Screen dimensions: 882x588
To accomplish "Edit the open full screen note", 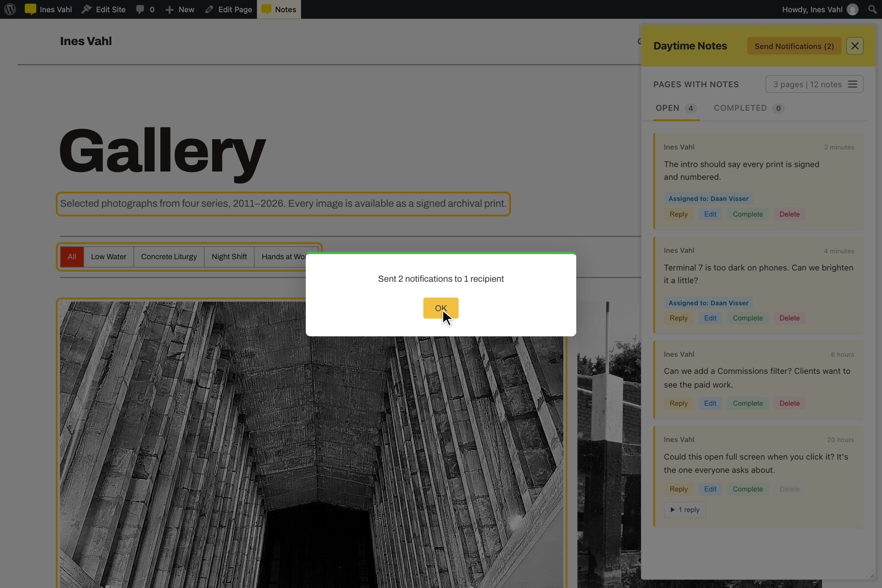I will (710, 489).
